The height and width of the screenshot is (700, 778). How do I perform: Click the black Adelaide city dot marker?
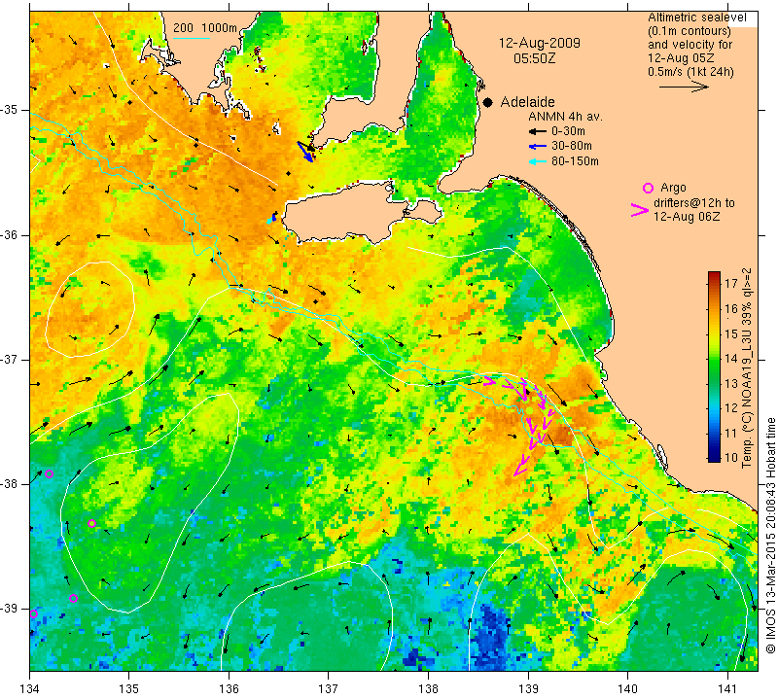coord(488,103)
